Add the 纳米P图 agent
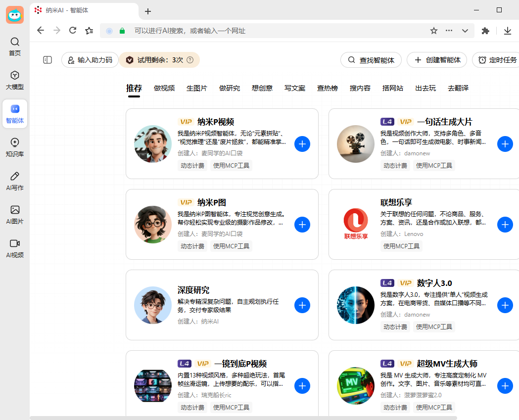 coord(302,225)
